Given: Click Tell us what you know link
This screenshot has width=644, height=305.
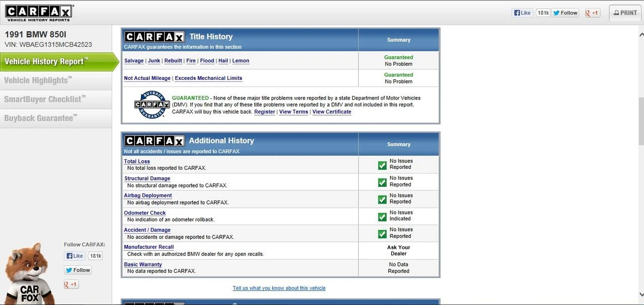Looking at the screenshot, I should 279,288.
